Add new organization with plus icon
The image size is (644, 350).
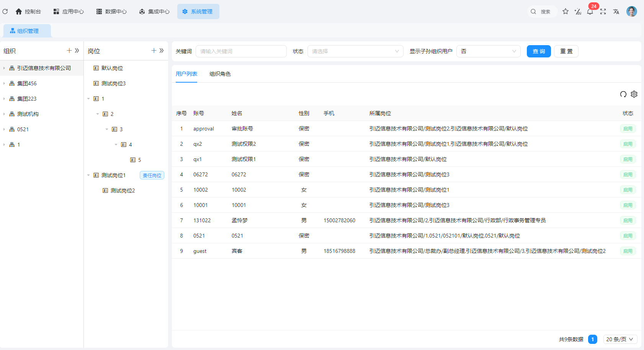[69, 50]
